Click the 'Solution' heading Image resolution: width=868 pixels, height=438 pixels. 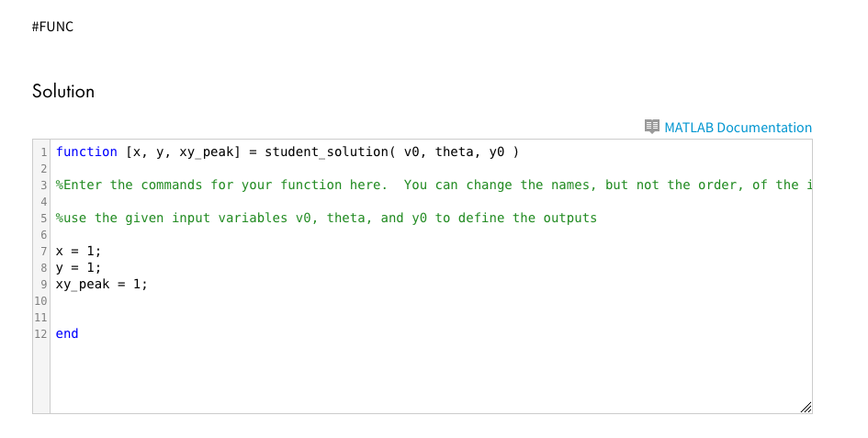point(63,91)
